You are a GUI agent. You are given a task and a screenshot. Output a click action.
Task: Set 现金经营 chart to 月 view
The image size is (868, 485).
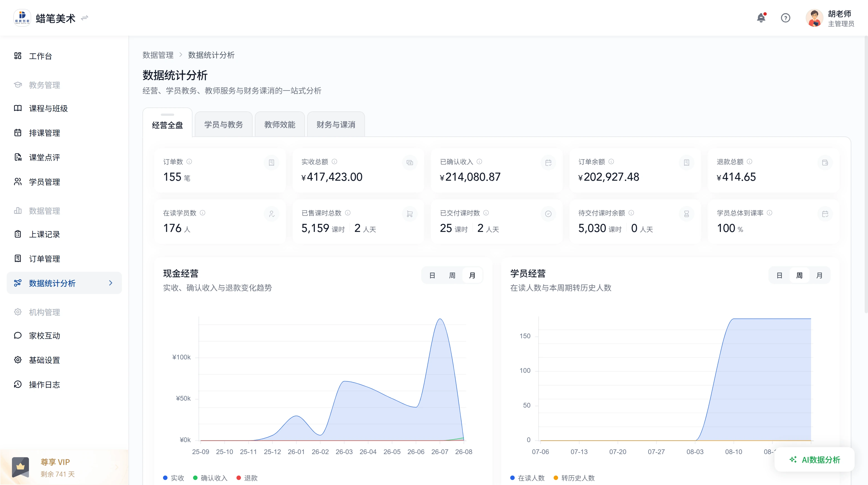472,276
